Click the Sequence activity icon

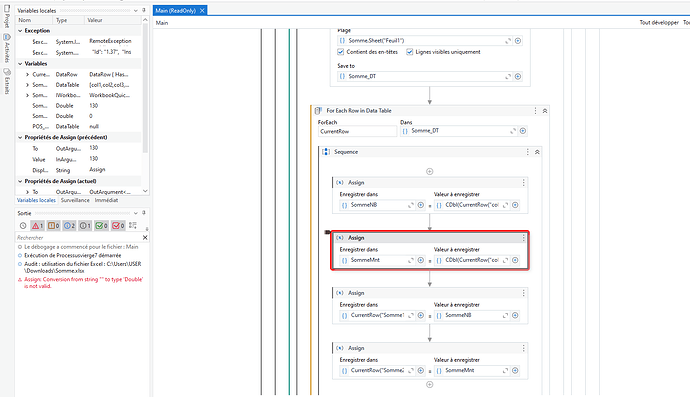tap(326, 152)
